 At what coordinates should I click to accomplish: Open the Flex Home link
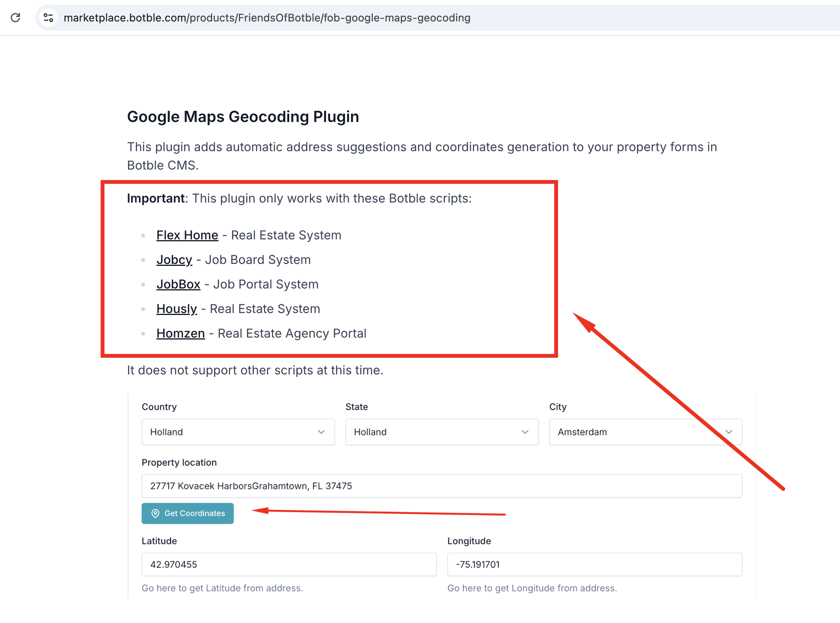(187, 235)
